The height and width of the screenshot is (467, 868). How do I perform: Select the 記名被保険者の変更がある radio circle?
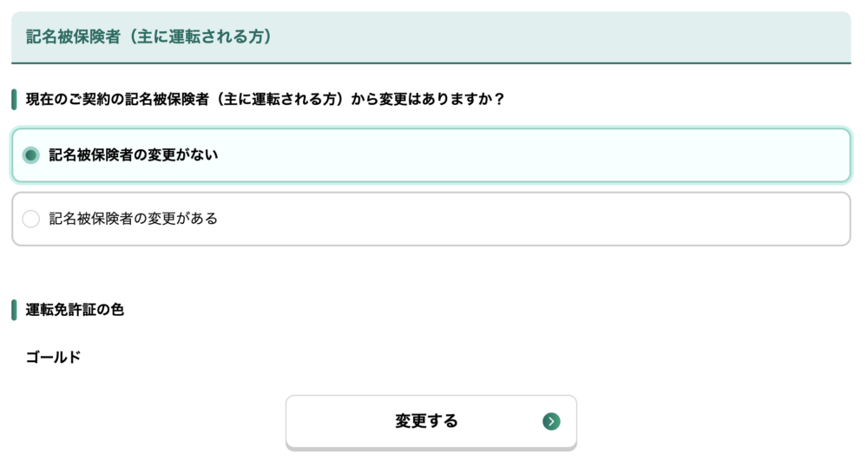click(x=31, y=219)
